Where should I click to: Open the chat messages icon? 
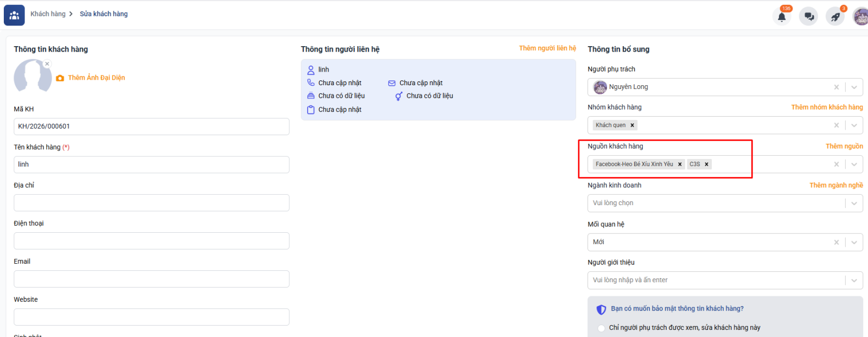808,17
